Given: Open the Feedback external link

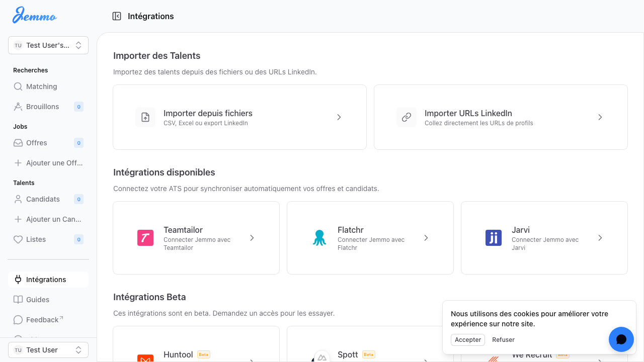Looking at the screenshot, I should pyautogui.click(x=42, y=320).
